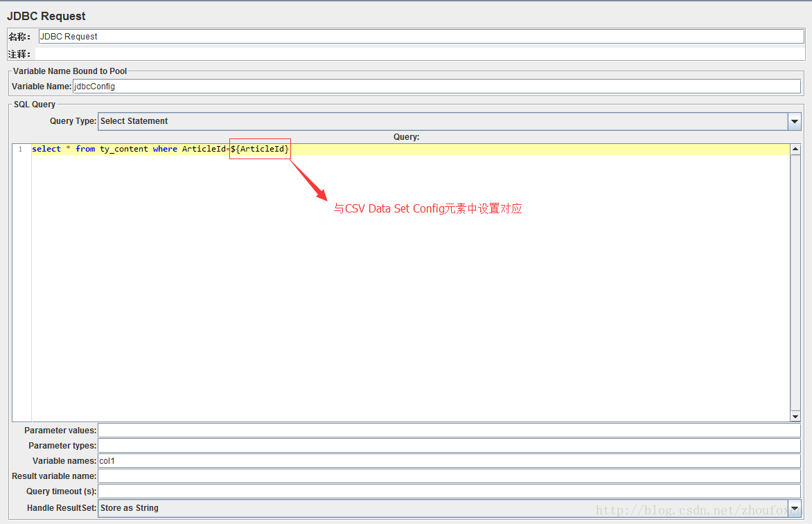The height and width of the screenshot is (524, 812).
Task: Click the 注释 comments input field
Action: pos(420,54)
